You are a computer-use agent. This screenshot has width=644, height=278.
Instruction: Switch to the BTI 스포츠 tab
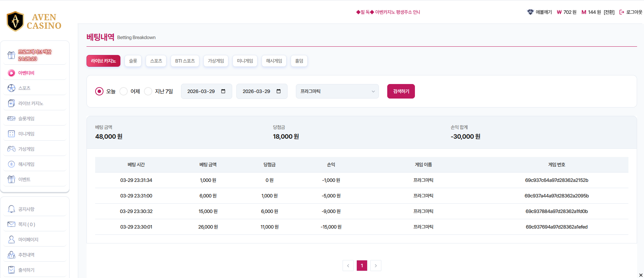[x=185, y=61]
